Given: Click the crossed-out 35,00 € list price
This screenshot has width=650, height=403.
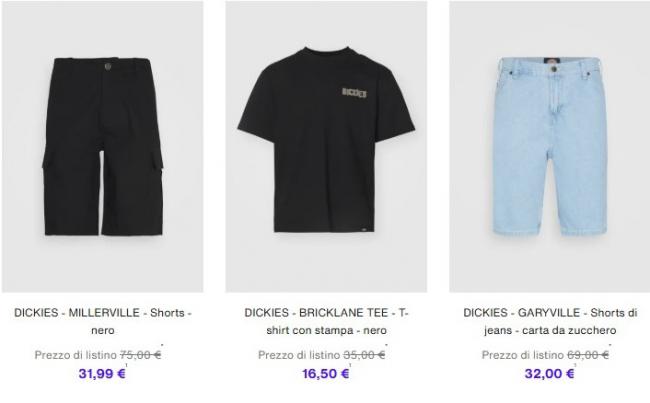Looking at the screenshot, I should (x=364, y=355).
